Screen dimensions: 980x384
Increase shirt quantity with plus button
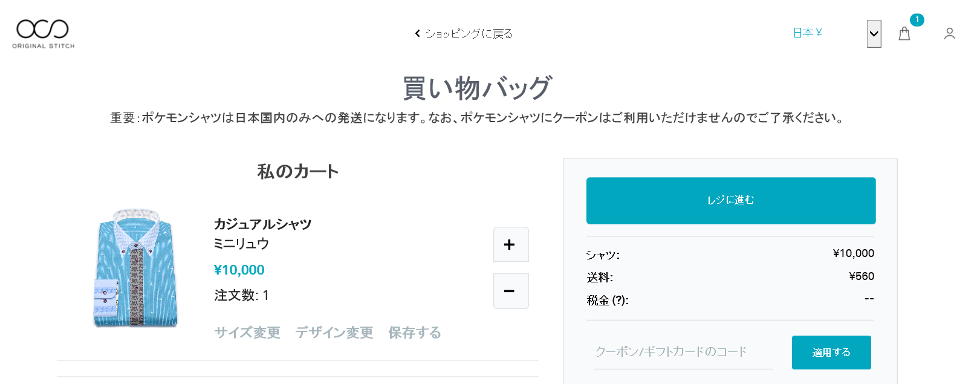510,244
